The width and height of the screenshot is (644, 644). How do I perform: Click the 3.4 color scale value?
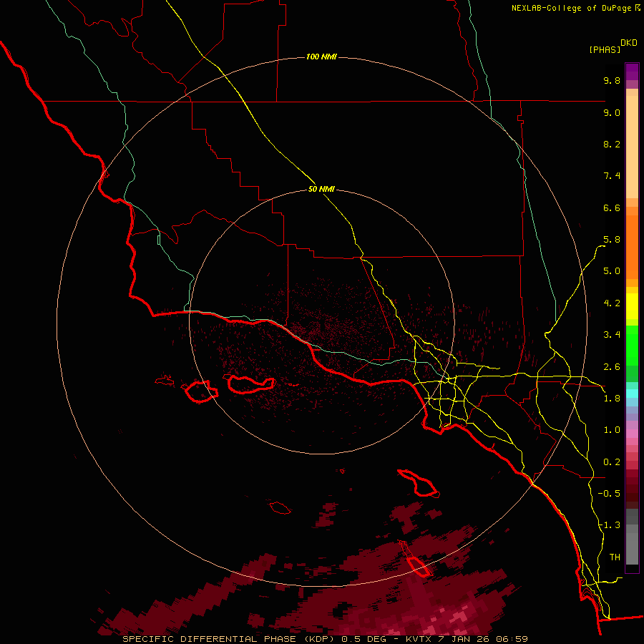click(x=612, y=335)
